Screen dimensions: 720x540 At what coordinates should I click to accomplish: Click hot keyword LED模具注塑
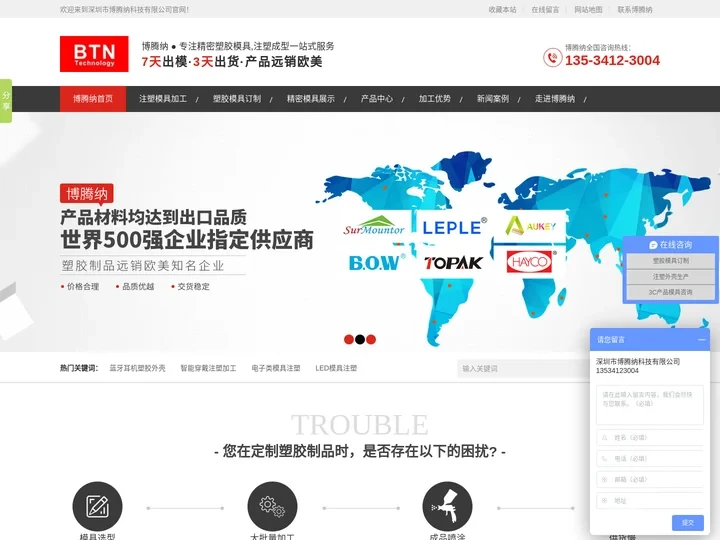(x=336, y=368)
